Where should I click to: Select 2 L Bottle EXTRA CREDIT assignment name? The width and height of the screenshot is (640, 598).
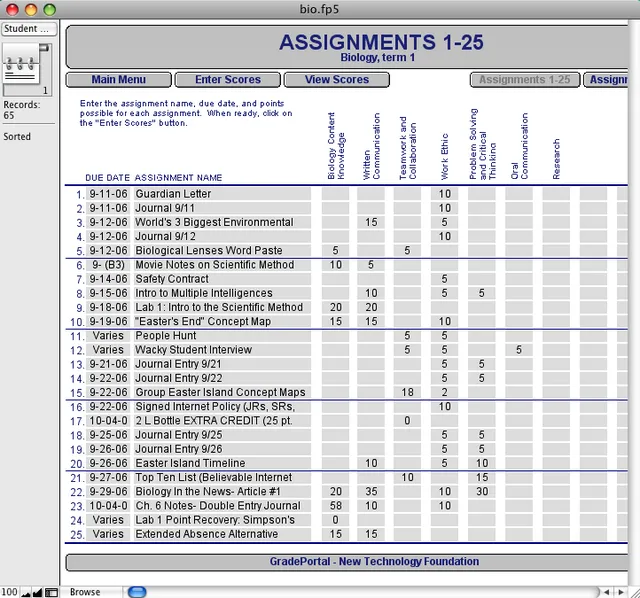click(222, 421)
